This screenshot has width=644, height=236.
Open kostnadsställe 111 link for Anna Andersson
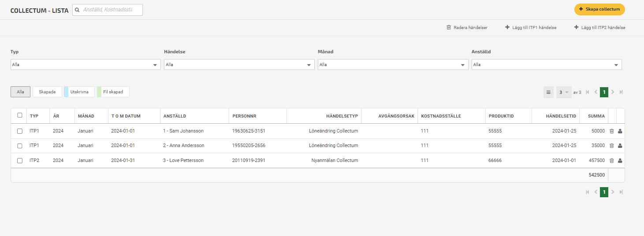tap(424, 146)
